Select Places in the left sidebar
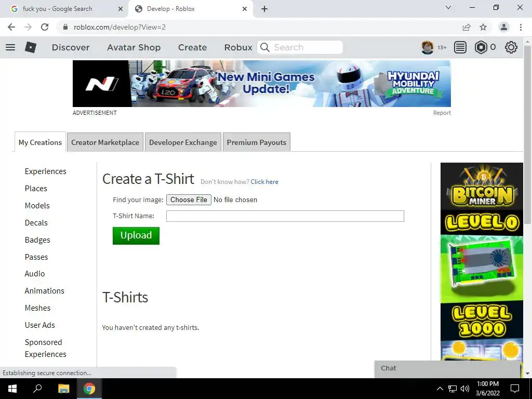This screenshot has height=399, width=532. pos(36,188)
